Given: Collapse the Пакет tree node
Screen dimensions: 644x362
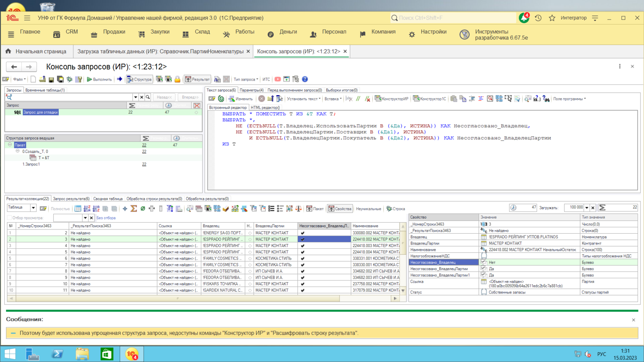Looking at the screenshot, I should click(x=10, y=145).
